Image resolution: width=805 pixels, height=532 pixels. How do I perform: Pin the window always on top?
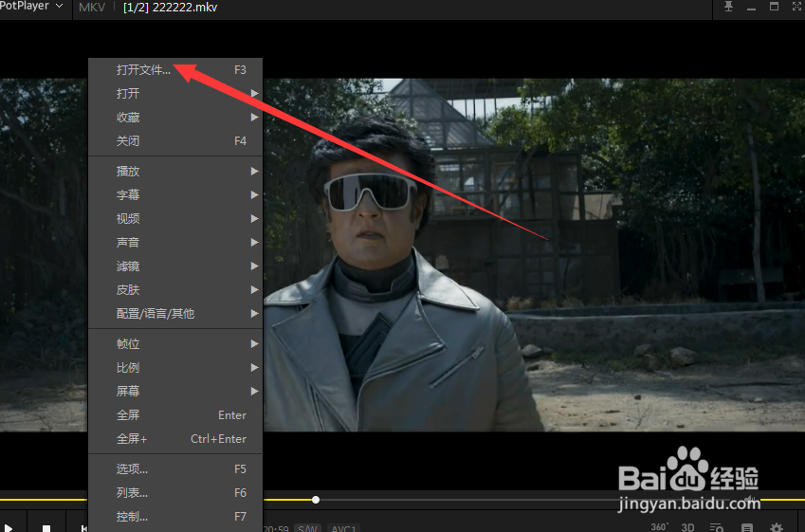click(x=728, y=7)
